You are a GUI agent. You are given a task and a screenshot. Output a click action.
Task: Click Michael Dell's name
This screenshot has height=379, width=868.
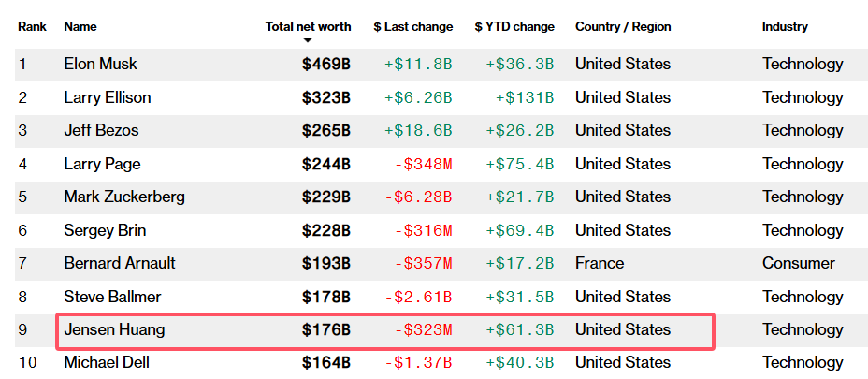[106, 362]
